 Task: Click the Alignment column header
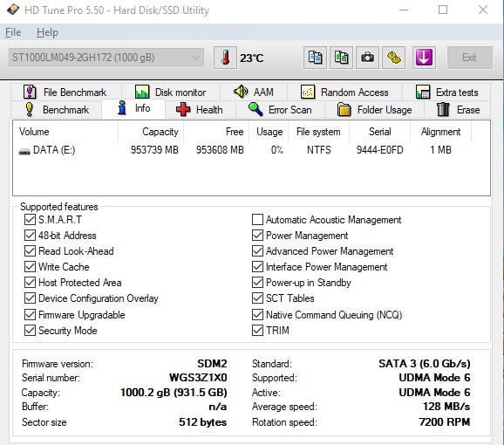point(440,132)
